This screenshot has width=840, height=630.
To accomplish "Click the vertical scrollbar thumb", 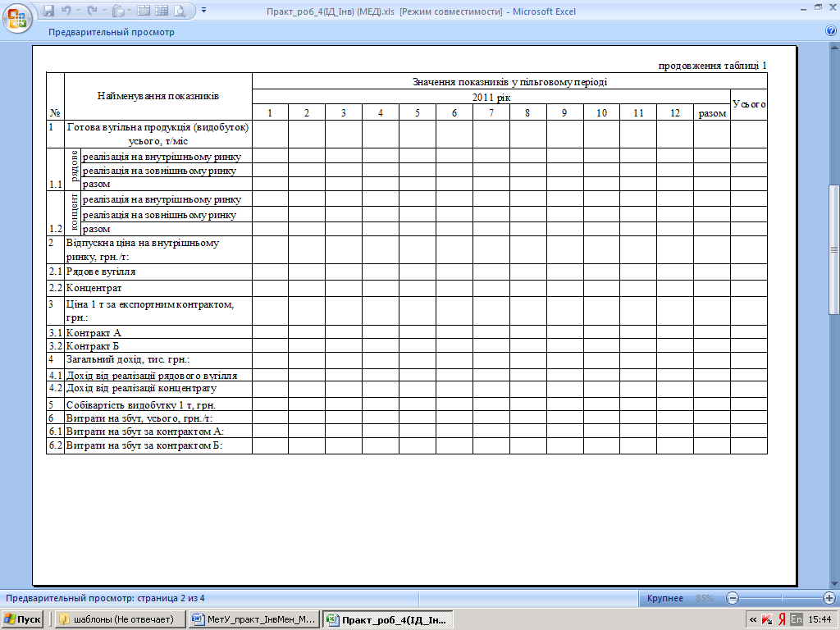I will point(834,249).
